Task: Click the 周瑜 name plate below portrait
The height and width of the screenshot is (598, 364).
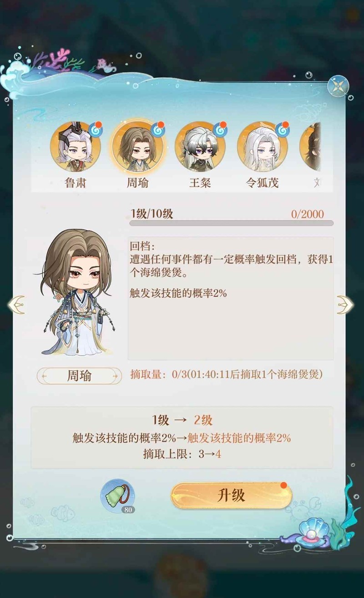Action: (79, 376)
